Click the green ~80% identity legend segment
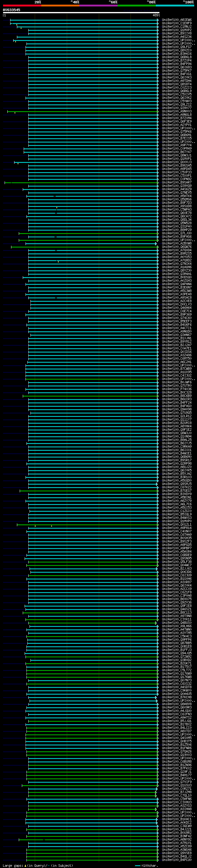The width and height of the screenshot is (197, 868). [x=137, y=6]
